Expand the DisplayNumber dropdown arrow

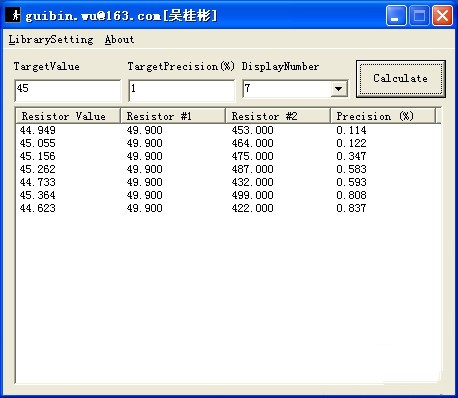click(x=338, y=89)
